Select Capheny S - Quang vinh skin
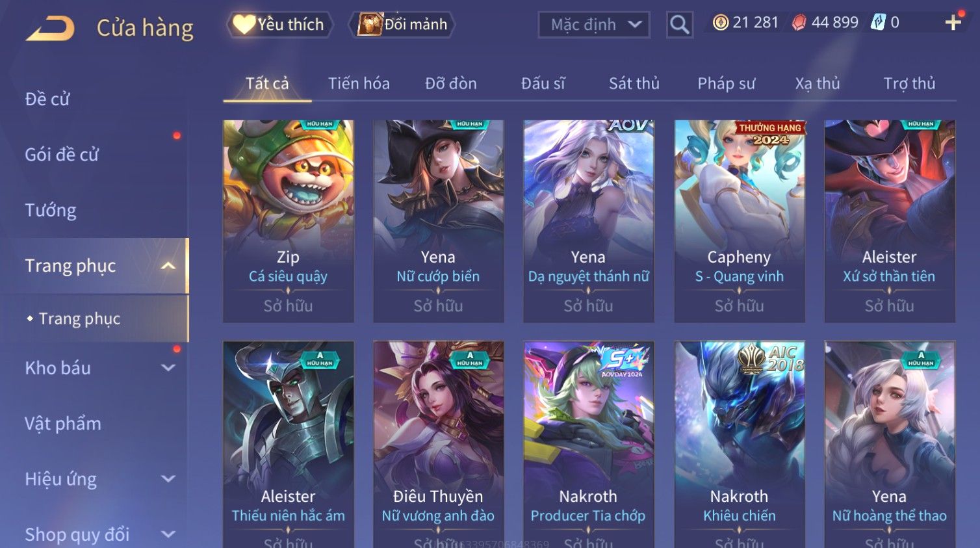The image size is (980, 548). pyautogui.click(x=740, y=221)
